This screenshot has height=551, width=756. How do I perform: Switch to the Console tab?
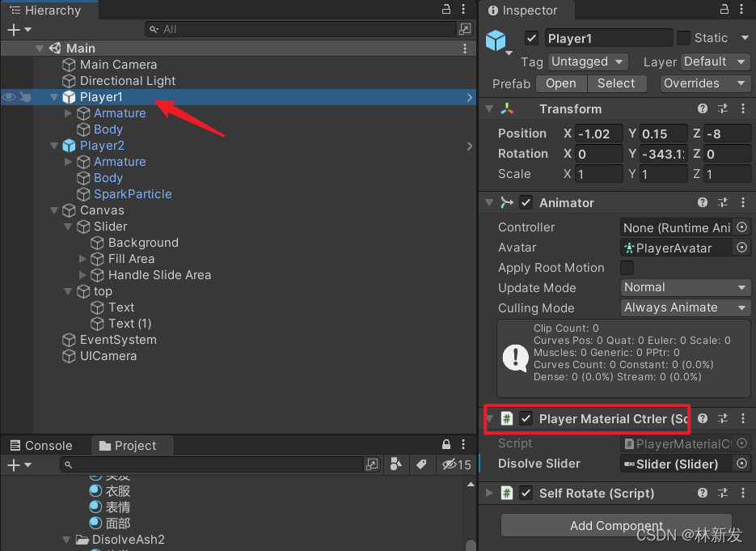coord(41,445)
